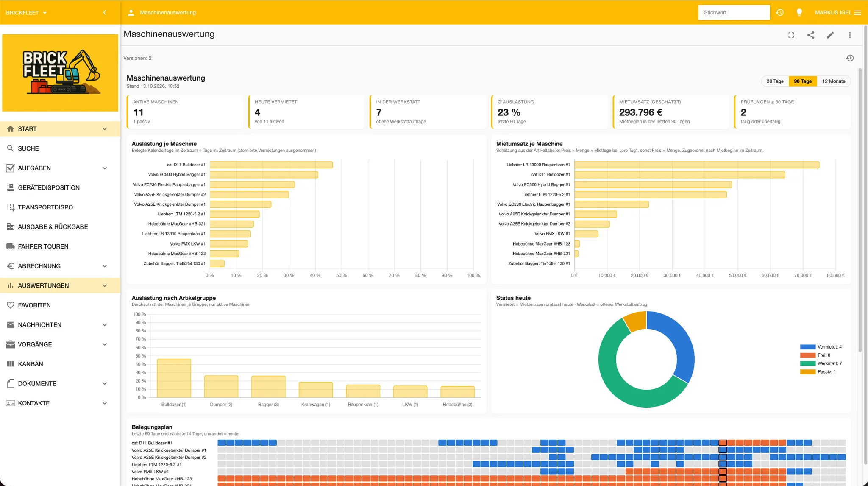Enter fullscreen mode for Maschinenauswertung

point(791,35)
